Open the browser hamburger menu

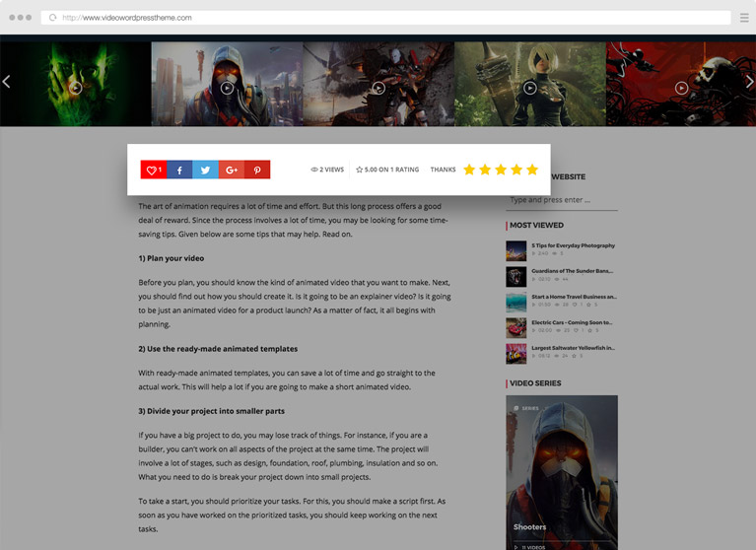click(744, 18)
